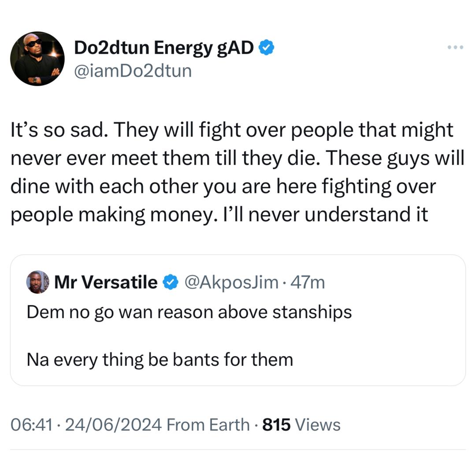The height and width of the screenshot is (476, 476).
Task: Click "Na every thing be bants for them"
Action: [160, 360]
